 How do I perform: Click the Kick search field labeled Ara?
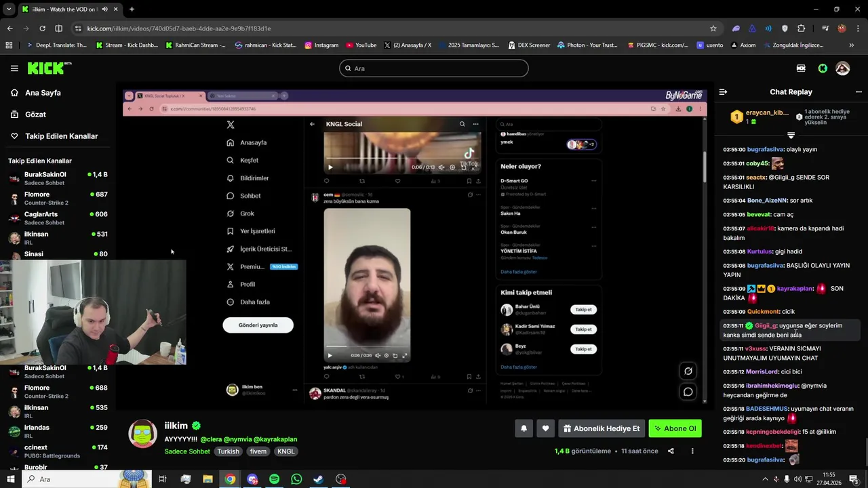tap(434, 68)
